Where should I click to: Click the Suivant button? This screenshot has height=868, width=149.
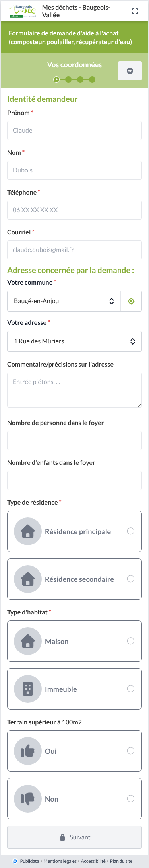tap(74, 837)
